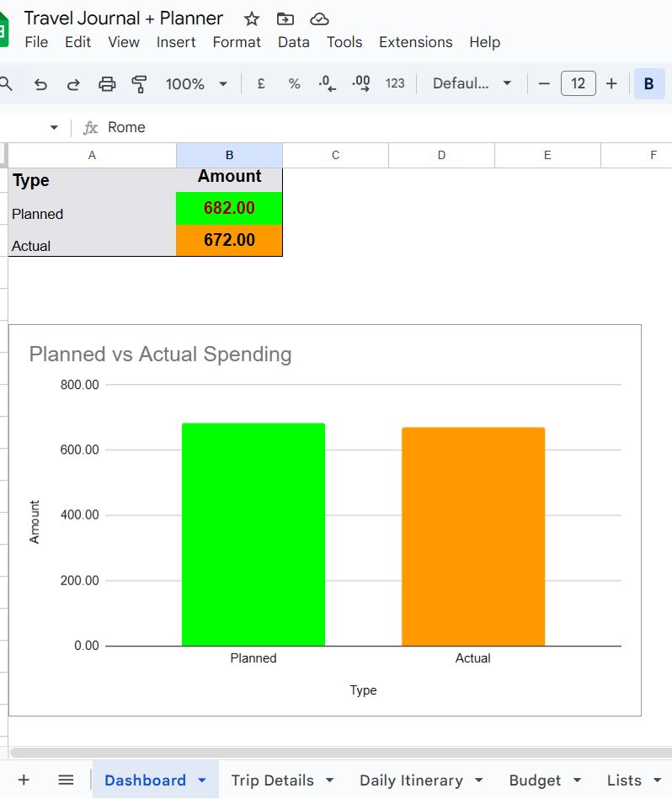This screenshot has height=799, width=672.
Task: Click the orange Actual bar in chart
Action: [473, 536]
